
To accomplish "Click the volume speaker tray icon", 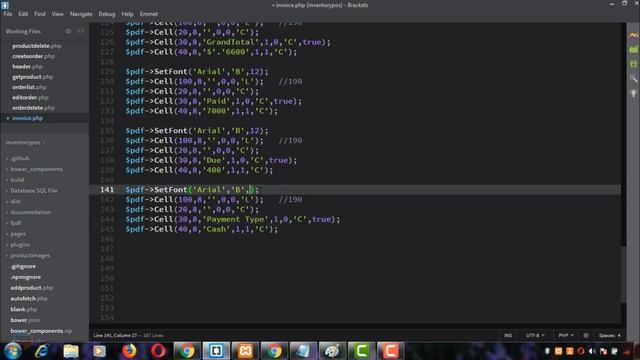I will 592,351.
